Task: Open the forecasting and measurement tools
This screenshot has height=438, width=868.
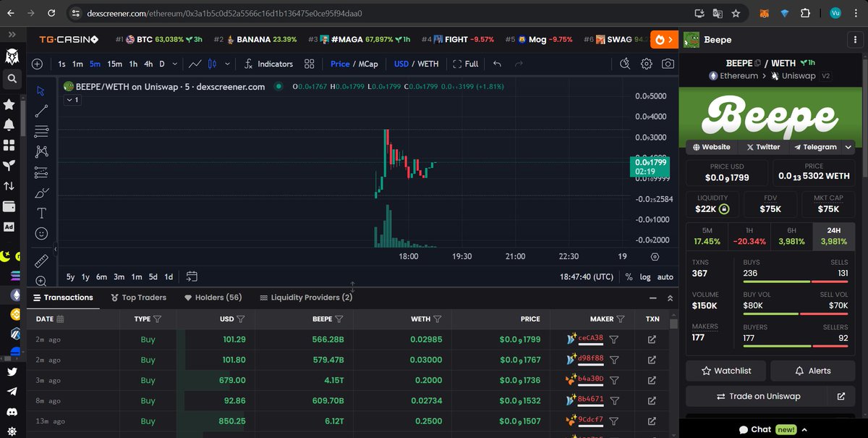Action: [x=41, y=172]
